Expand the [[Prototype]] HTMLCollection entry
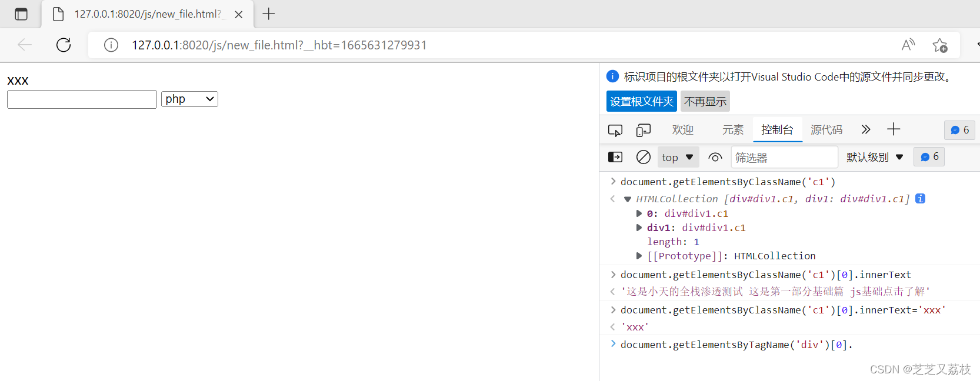Screen dimensions: 980x381 639,256
